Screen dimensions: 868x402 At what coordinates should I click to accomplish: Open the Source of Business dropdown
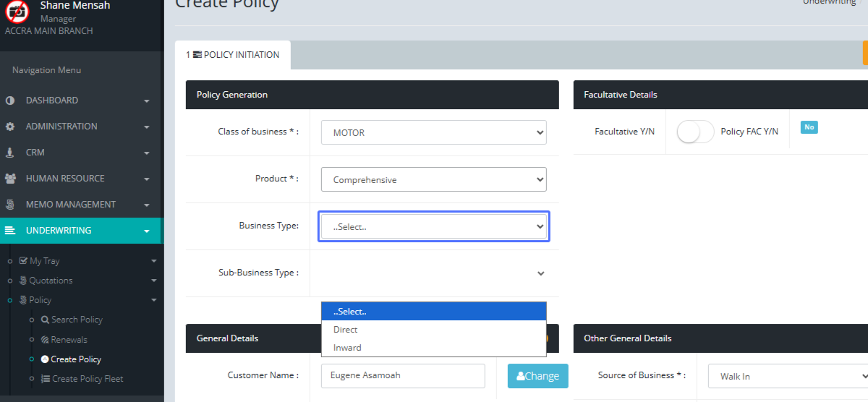(x=788, y=376)
